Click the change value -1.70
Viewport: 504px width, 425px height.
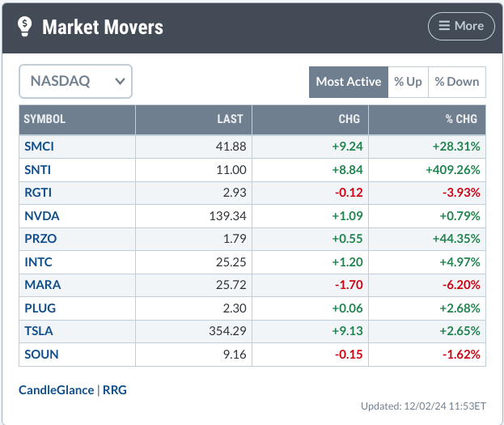pyautogui.click(x=349, y=285)
